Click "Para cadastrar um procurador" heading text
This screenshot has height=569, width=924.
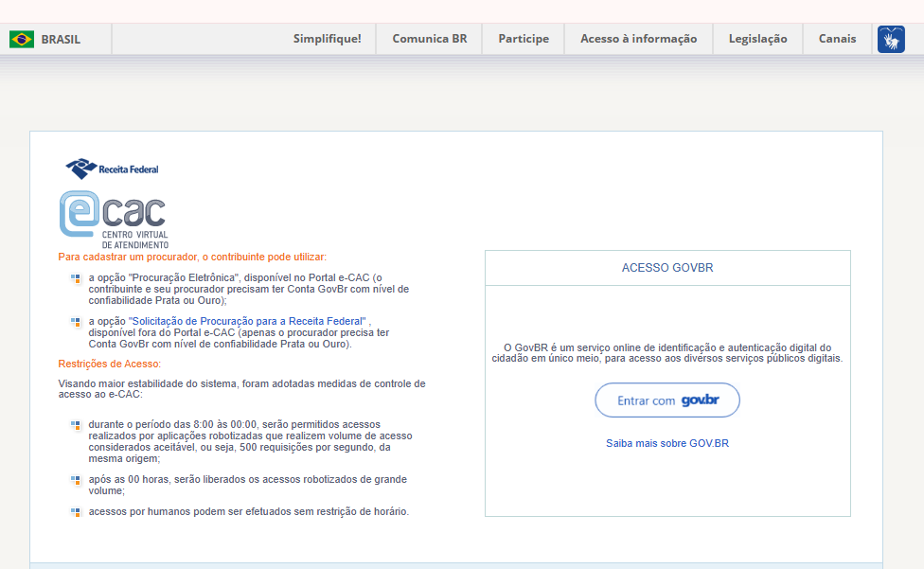pyautogui.click(x=192, y=258)
